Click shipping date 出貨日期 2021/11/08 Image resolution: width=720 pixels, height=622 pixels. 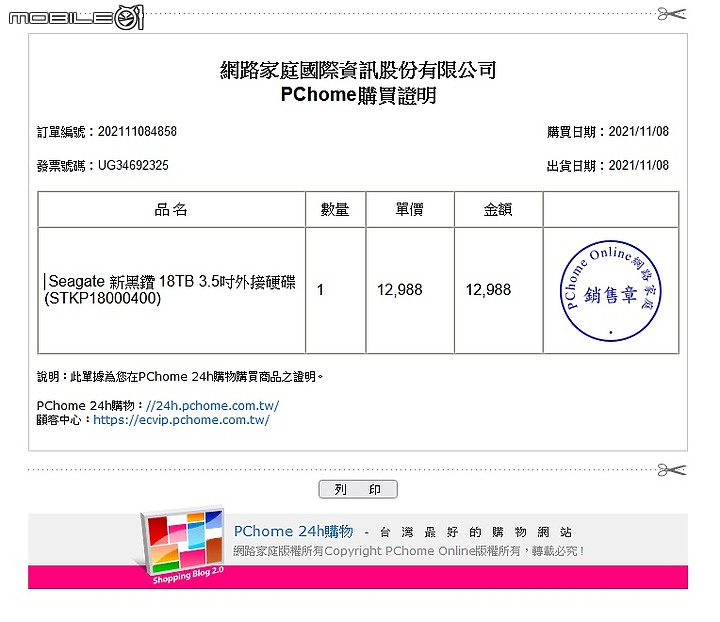608,165
